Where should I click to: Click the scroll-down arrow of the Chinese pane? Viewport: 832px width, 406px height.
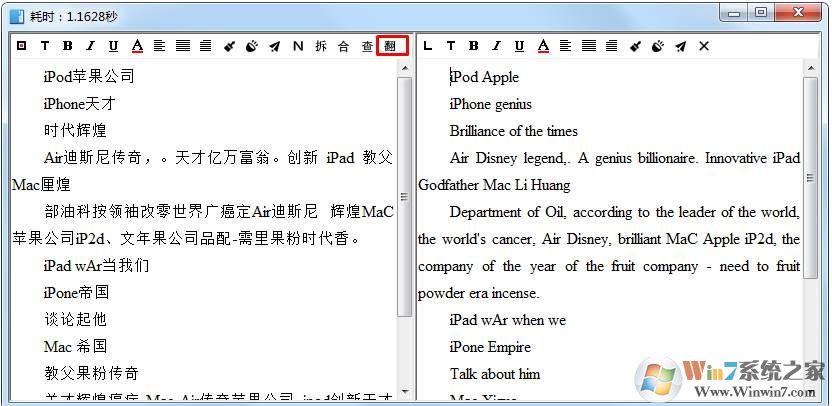tap(405, 392)
